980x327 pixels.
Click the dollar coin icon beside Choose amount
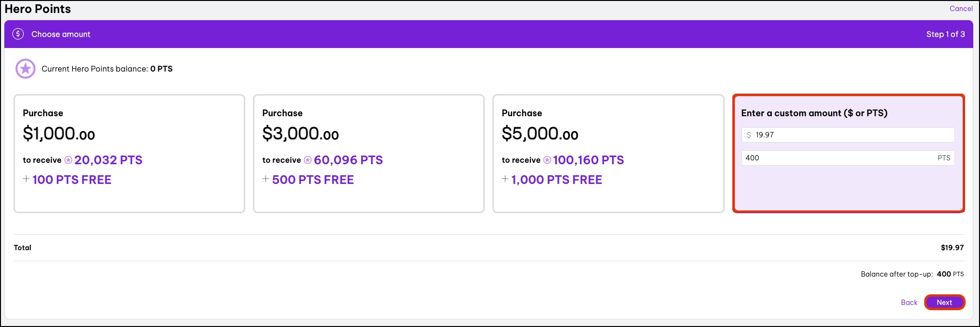(x=18, y=34)
